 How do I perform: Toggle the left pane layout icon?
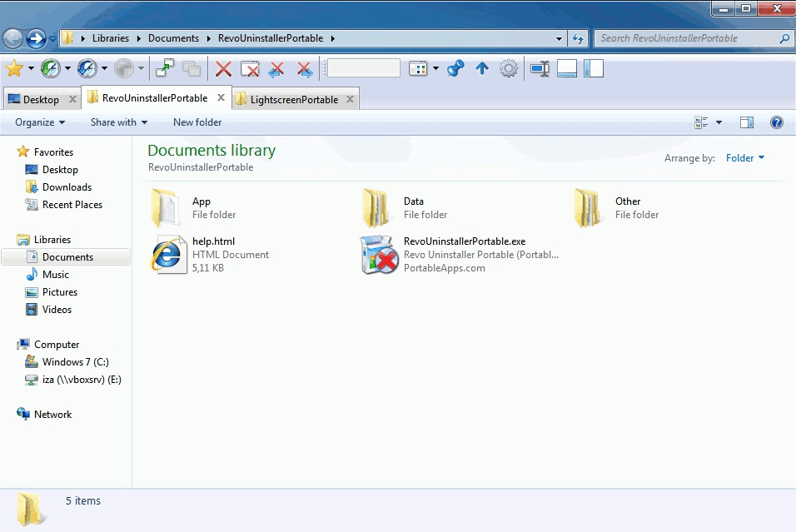594,68
